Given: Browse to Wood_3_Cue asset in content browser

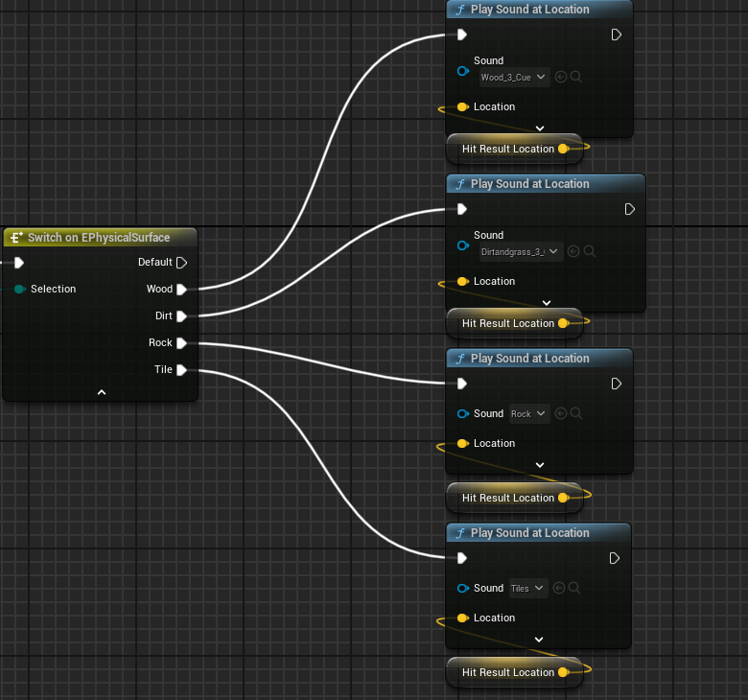Looking at the screenshot, I should [x=575, y=77].
